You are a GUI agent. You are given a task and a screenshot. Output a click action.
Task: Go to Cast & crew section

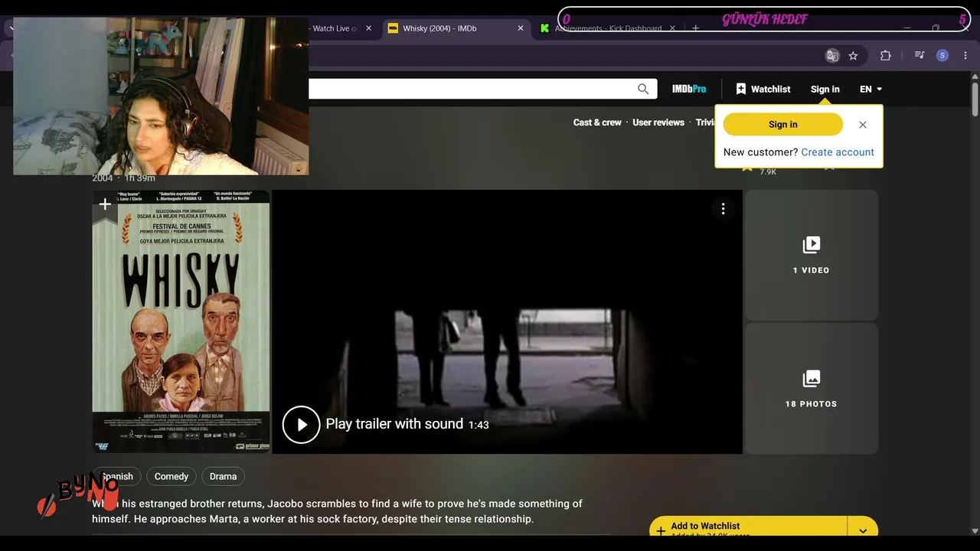coord(597,122)
